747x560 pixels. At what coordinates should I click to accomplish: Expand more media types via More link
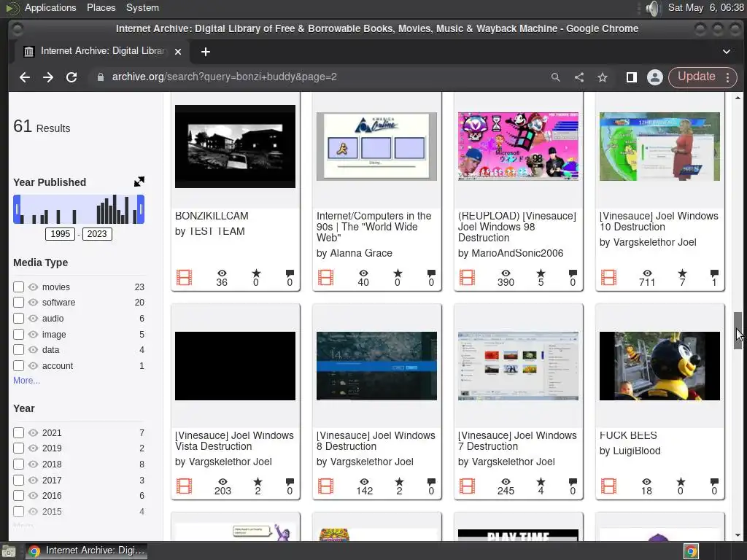pyautogui.click(x=27, y=381)
